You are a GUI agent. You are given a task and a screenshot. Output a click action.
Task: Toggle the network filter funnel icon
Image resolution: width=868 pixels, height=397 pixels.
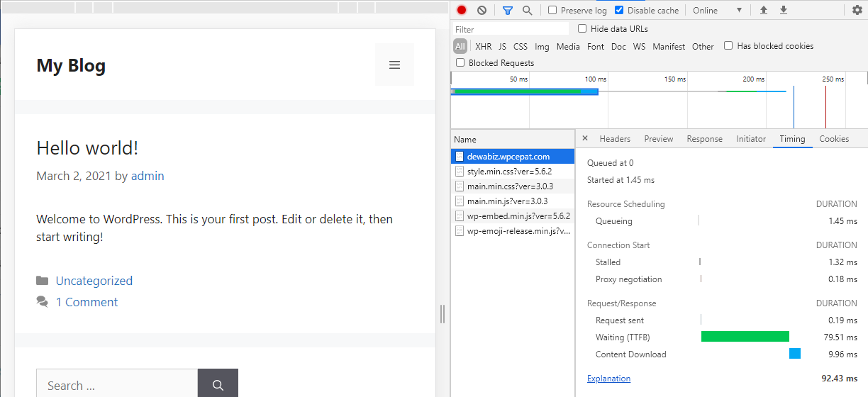507,11
